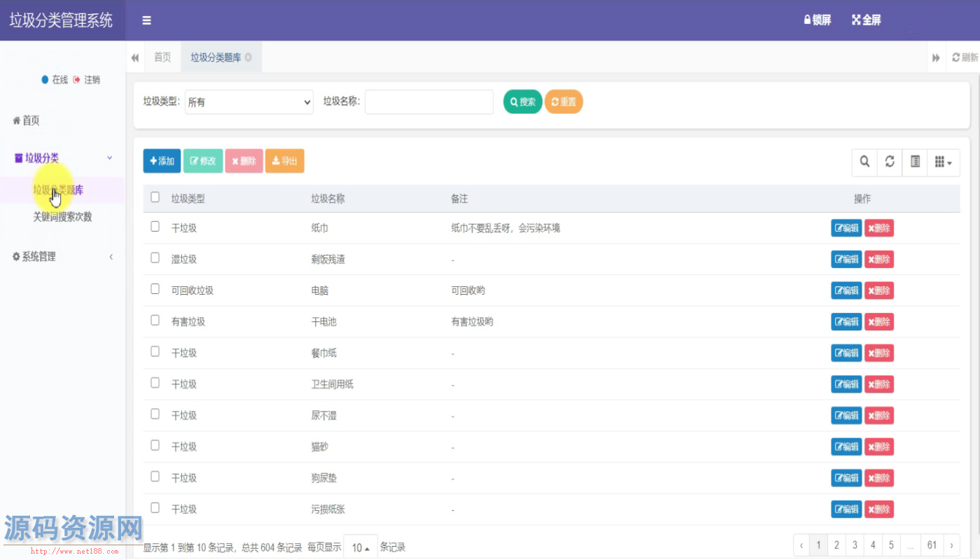
Task: Check the 剩饭残渣 row checkbox
Action: pyautogui.click(x=155, y=258)
